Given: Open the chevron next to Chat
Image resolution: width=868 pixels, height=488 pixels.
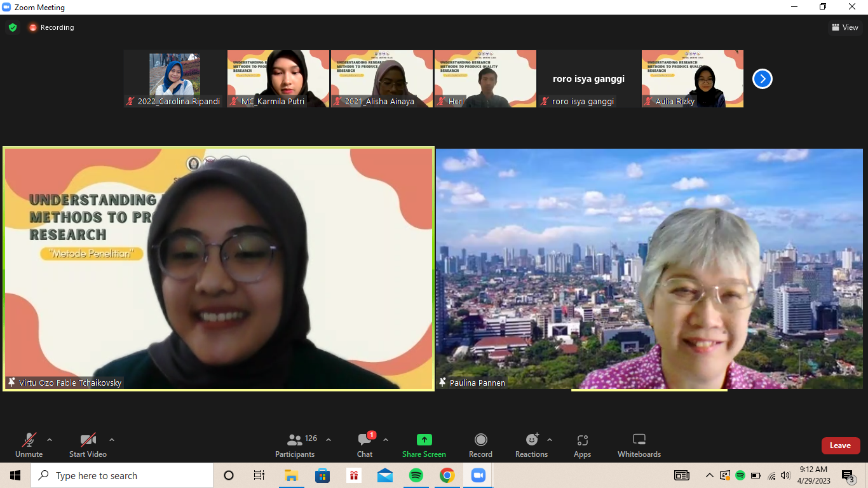Looking at the screenshot, I should [386, 440].
